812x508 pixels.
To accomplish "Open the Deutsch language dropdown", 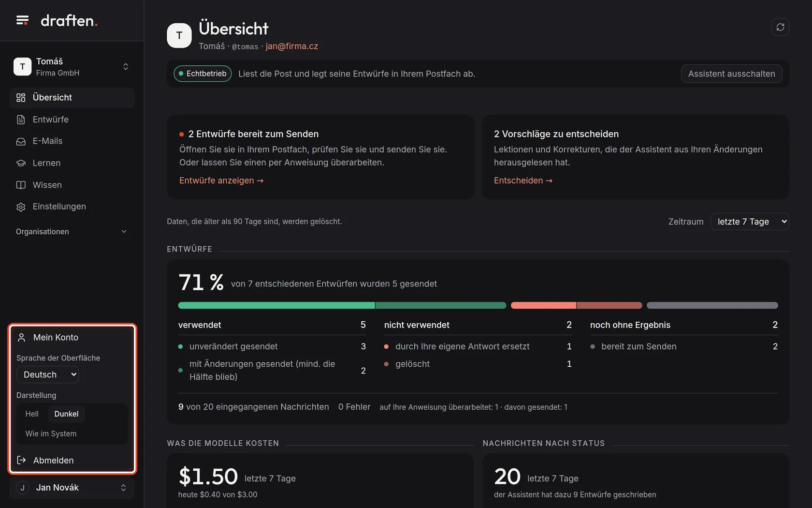I will click(47, 374).
